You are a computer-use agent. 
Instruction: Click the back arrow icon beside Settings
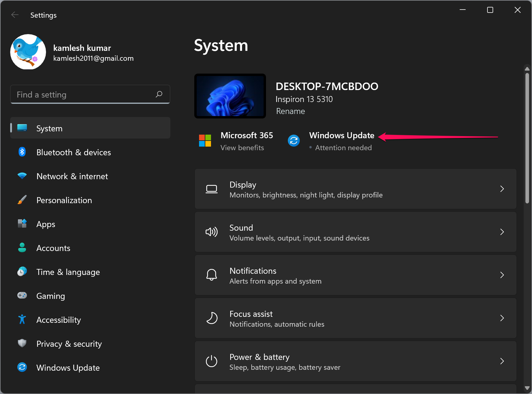tap(15, 15)
